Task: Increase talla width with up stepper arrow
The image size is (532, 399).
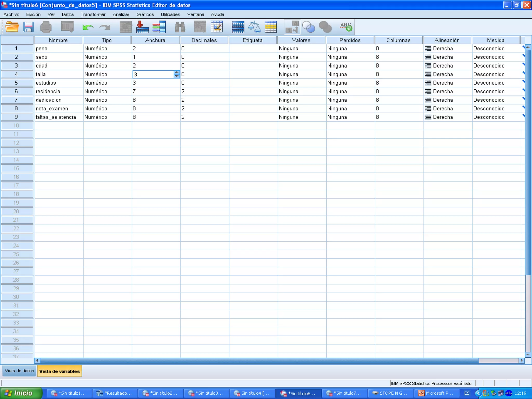Action: [x=177, y=72]
